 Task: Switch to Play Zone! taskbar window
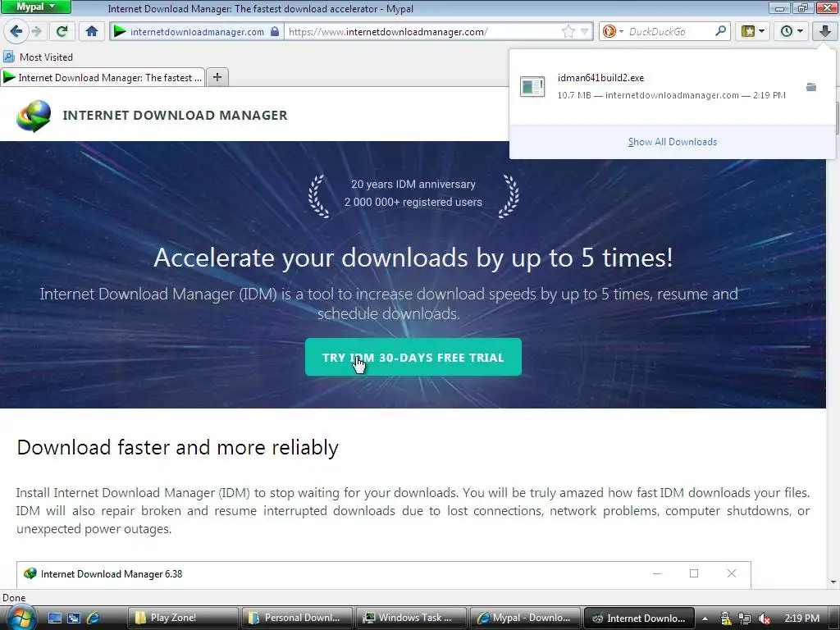click(183, 618)
